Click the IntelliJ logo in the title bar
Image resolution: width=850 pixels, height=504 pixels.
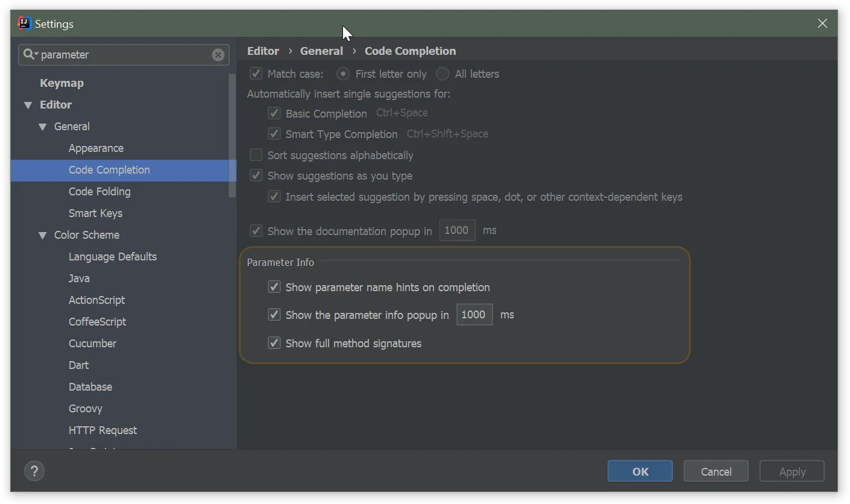click(24, 24)
